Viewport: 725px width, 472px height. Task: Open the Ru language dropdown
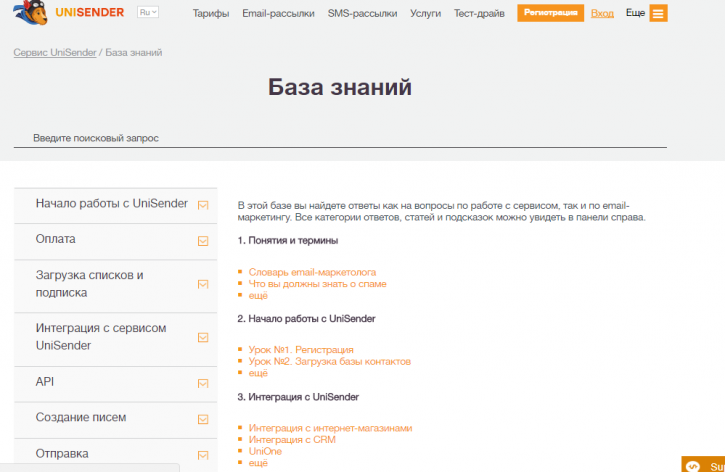pyautogui.click(x=148, y=12)
